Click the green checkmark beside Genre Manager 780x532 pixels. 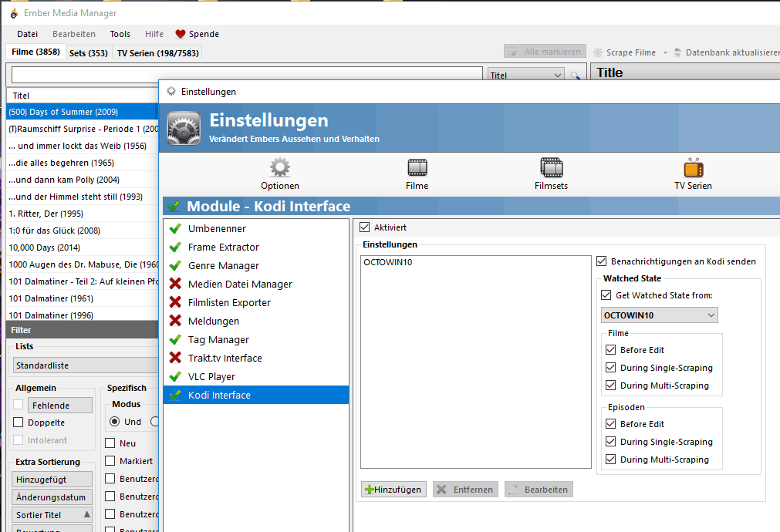(x=175, y=265)
